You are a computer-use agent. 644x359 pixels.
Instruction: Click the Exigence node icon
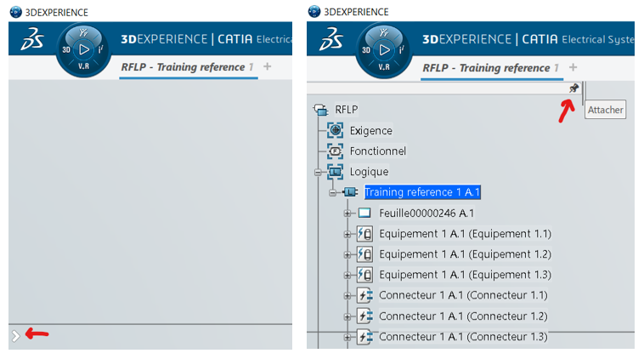(x=336, y=130)
